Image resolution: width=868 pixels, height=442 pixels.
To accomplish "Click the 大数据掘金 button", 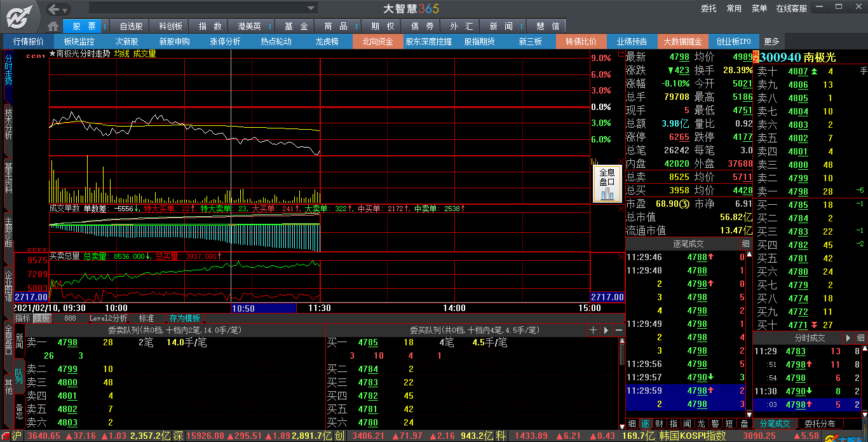I will (x=682, y=41).
